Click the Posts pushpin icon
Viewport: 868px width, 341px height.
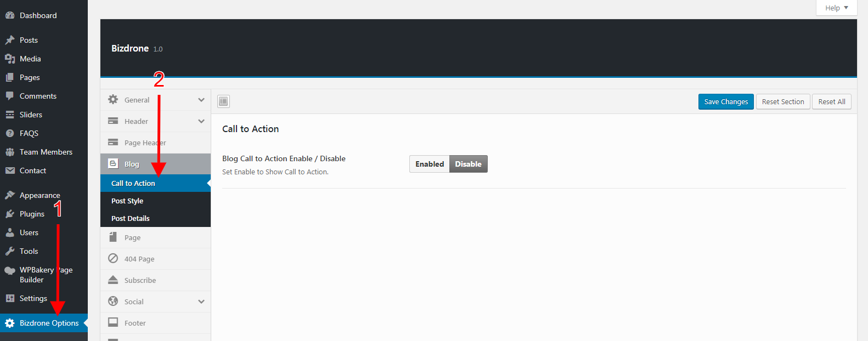(10, 40)
